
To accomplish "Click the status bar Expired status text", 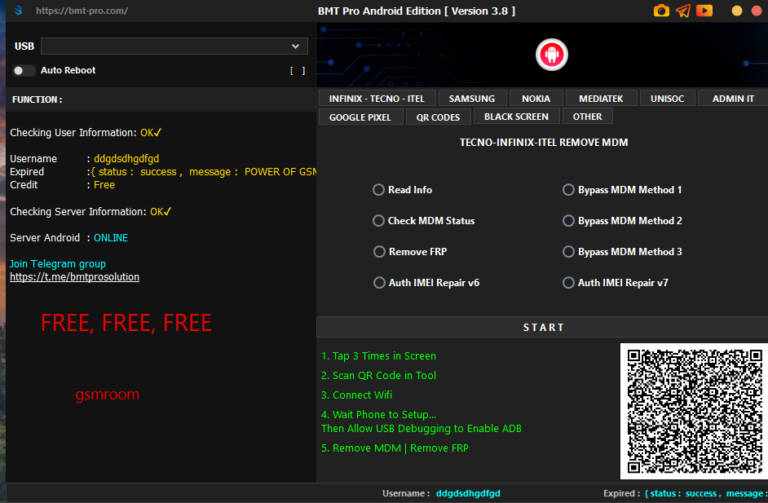I will coord(686,494).
